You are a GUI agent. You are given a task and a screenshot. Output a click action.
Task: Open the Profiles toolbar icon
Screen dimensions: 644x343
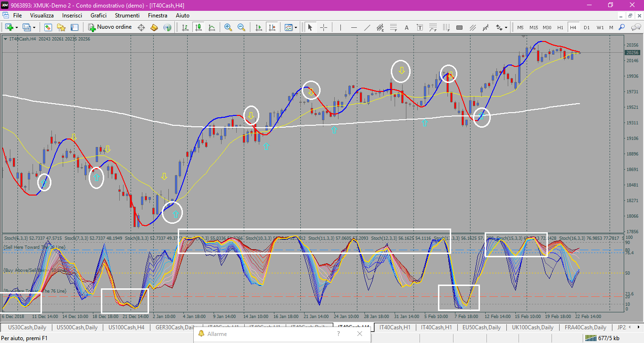click(x=26, y=27)
